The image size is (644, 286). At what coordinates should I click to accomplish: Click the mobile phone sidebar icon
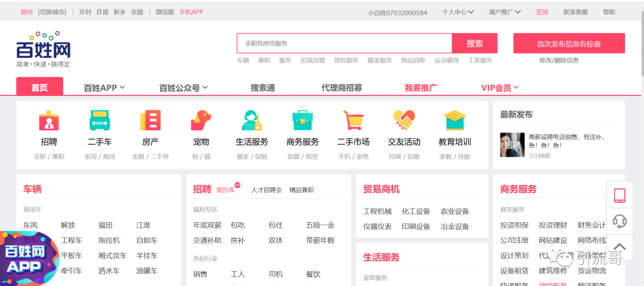click(620, 195)
